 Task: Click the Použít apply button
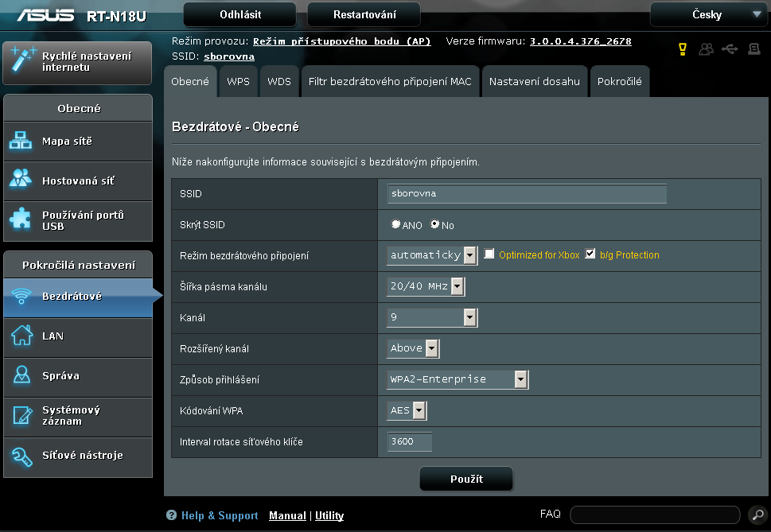coord(466,479)
